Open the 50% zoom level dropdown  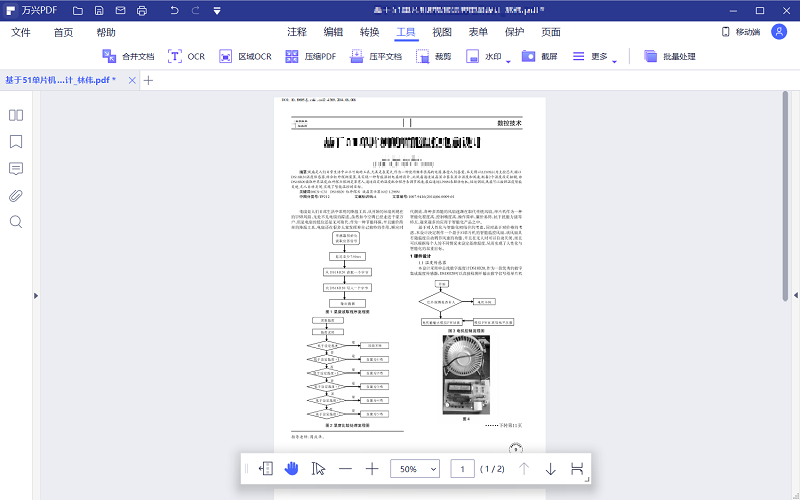click(418, 468)
